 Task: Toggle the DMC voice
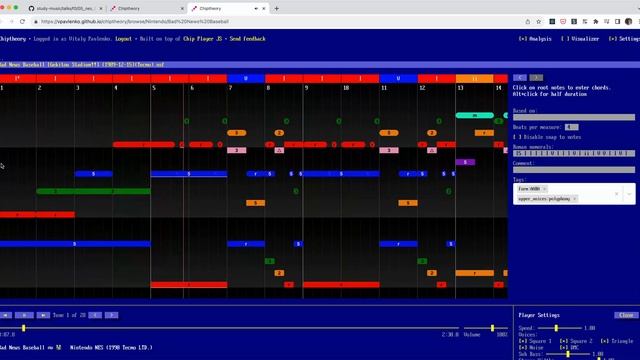569,347
